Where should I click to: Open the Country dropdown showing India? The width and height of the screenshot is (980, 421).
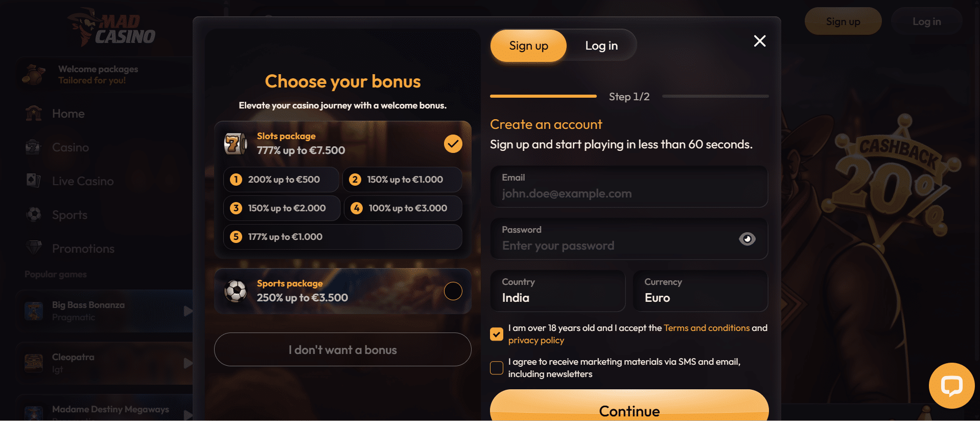[x=557, y=291]
